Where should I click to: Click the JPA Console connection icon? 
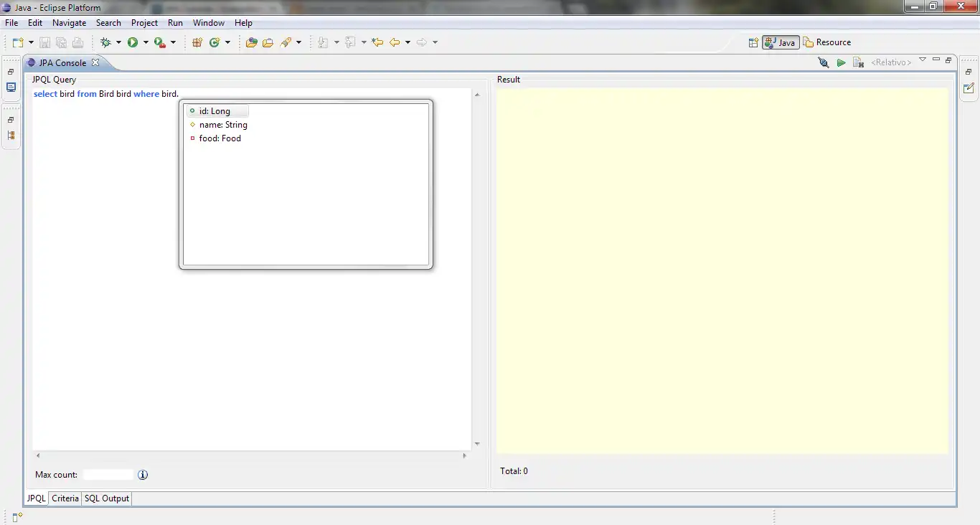tap(824, 62)
